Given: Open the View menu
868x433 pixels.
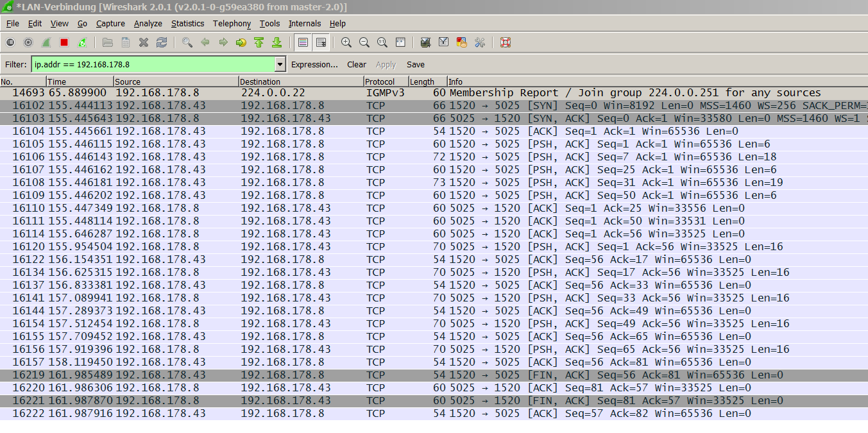Looking at the screenshot, I should point(60,24).
